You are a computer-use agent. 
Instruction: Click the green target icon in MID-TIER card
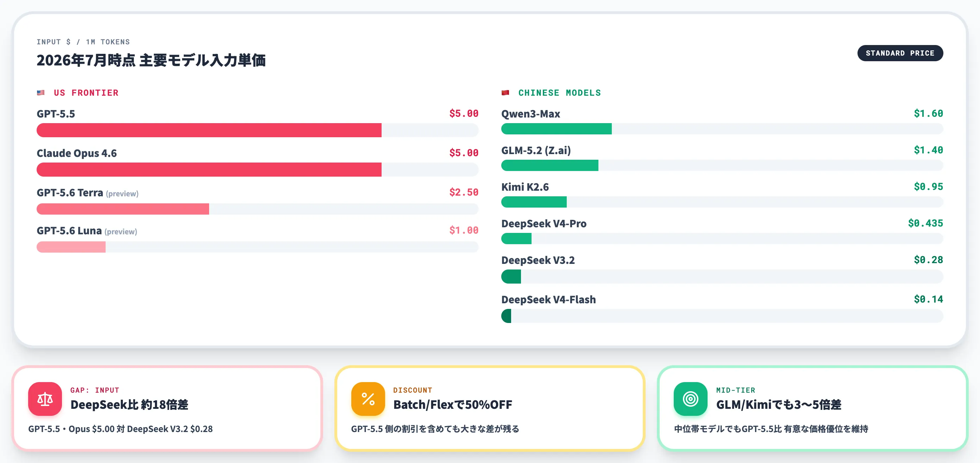(x=691, y=399)
